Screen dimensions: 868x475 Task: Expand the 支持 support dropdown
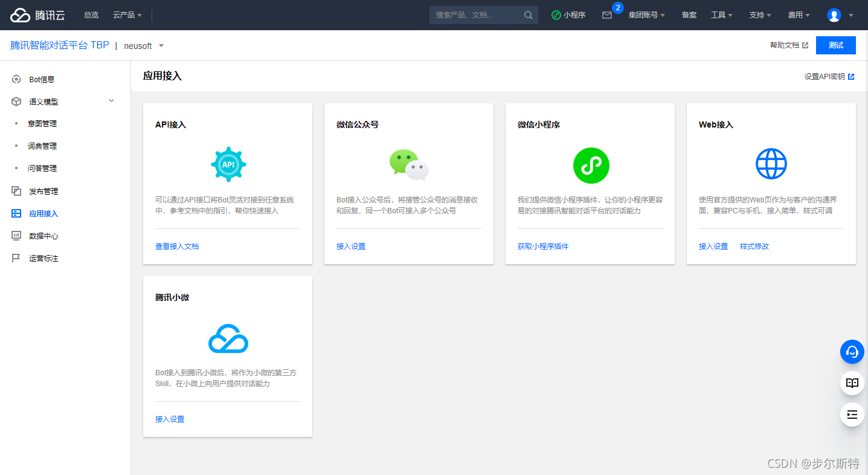pyautogui.click(x=760, y=15)
